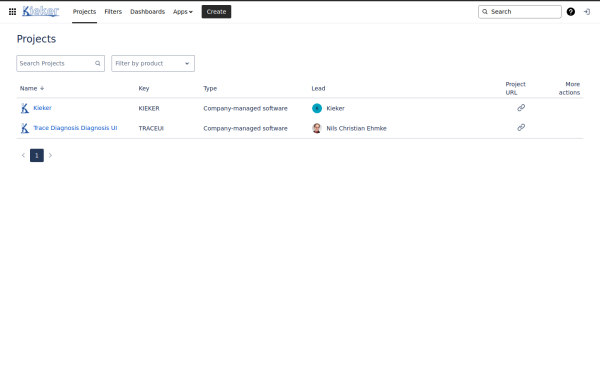Open project URL link icon for TRACEUI
This screenshot has width=600, height=375.
click(521, 127)
